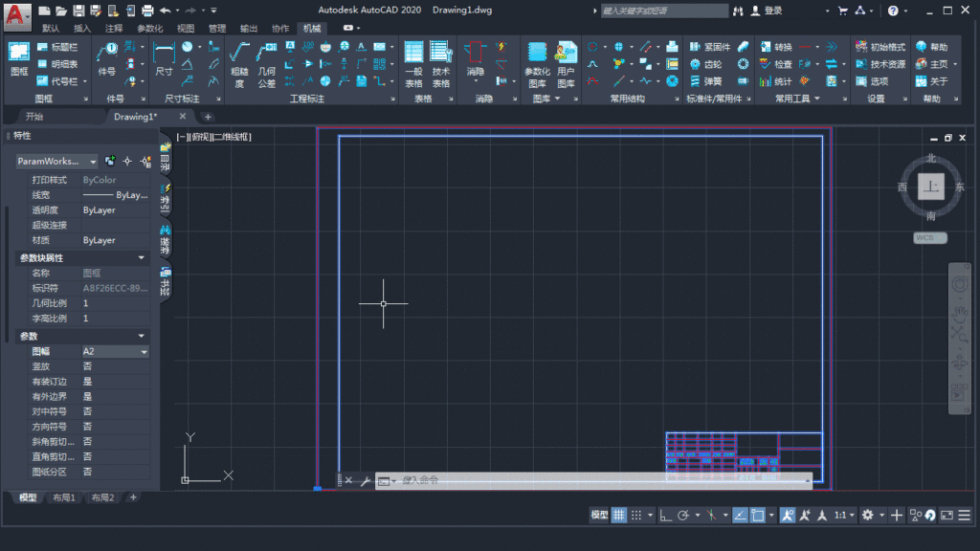The image size is (980, 551).
Task: Click the Save icon in quick access toolbar
Action: [x=78, y=11]
